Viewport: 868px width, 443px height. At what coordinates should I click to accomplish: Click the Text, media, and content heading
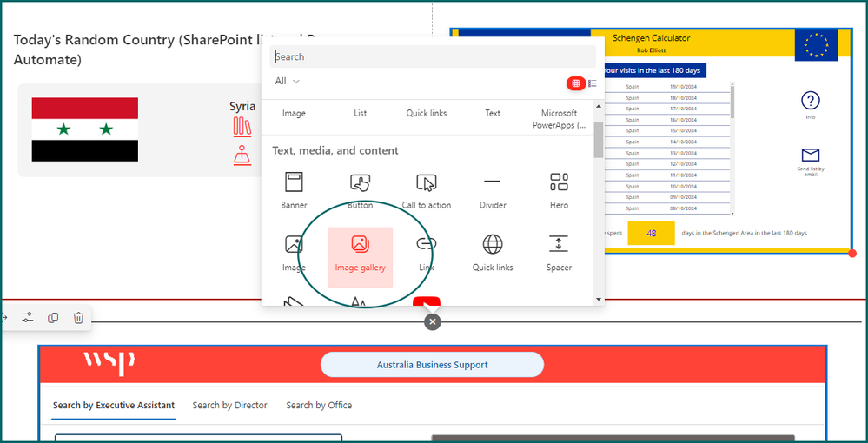[335, 150]
